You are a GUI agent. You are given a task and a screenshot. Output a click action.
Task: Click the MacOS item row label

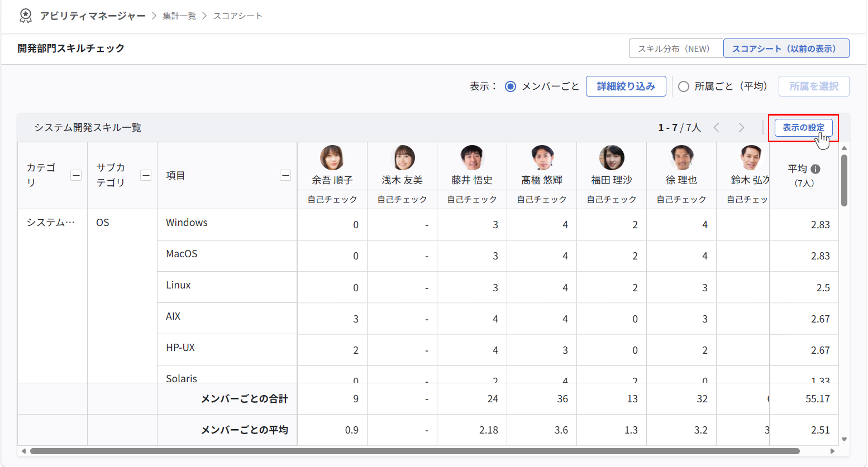point(182,254)
